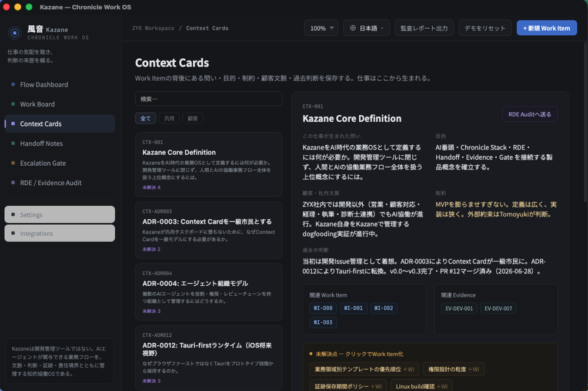Convert 業務領域別テンプレートの優先順位 to Work Item
The image size is (588, 391).
coord(365,369)
